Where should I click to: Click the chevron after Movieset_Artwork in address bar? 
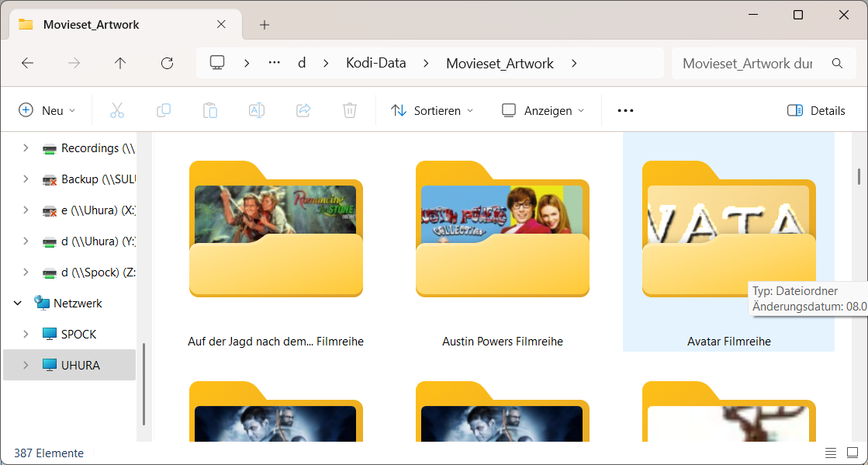[x=574, y=63]
